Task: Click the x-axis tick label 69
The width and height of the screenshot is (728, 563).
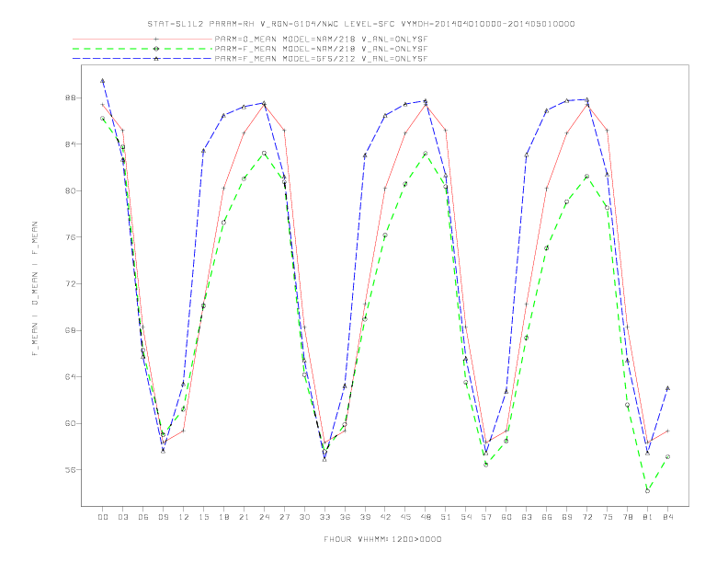Action: click(567, 517)
